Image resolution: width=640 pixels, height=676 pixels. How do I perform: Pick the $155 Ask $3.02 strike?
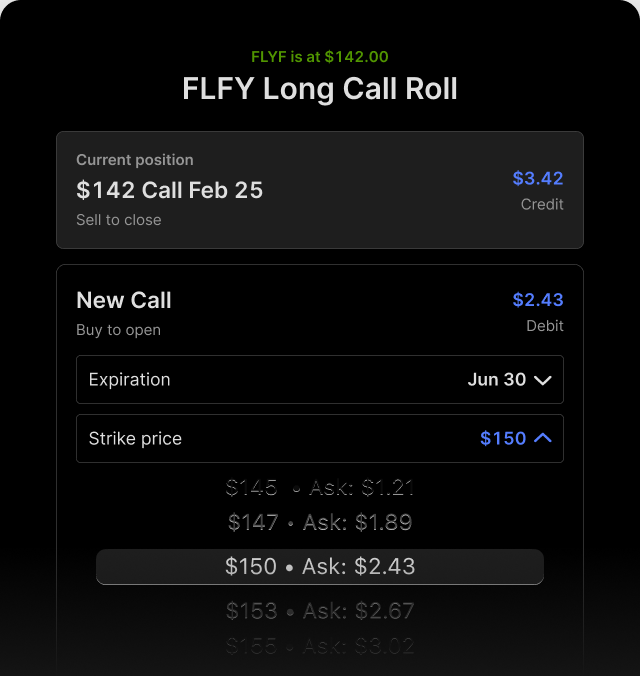320,645
